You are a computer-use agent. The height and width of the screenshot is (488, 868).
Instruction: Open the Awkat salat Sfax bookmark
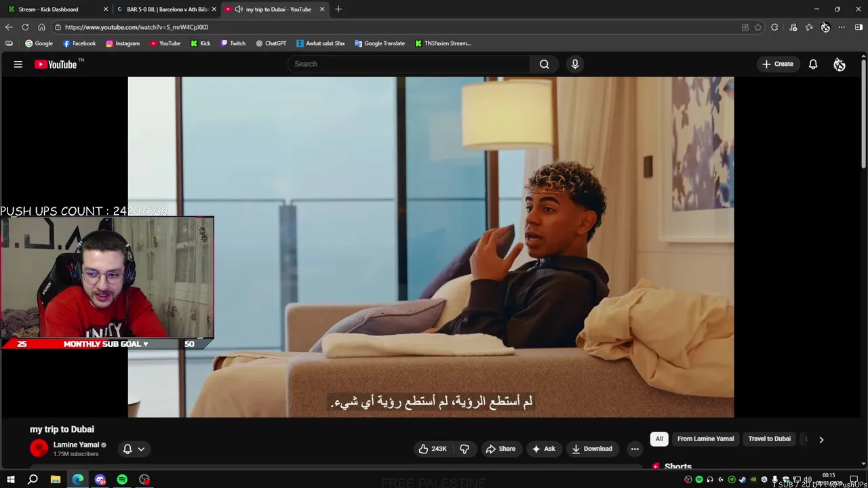[320, 43]
